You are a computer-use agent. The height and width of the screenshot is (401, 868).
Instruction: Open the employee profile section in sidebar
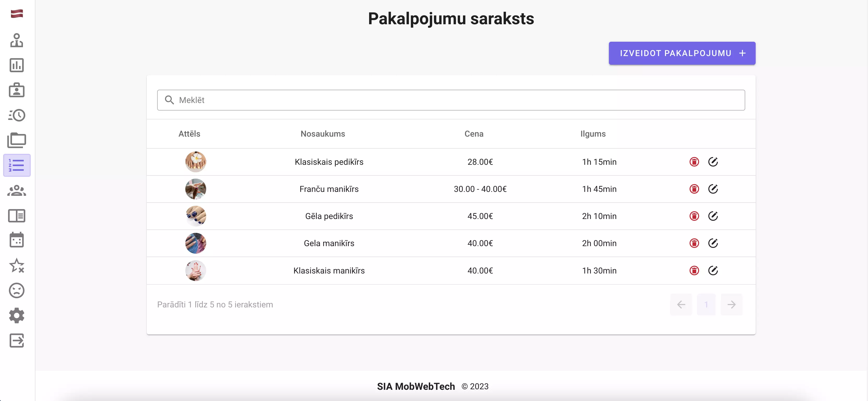[17, 40]
